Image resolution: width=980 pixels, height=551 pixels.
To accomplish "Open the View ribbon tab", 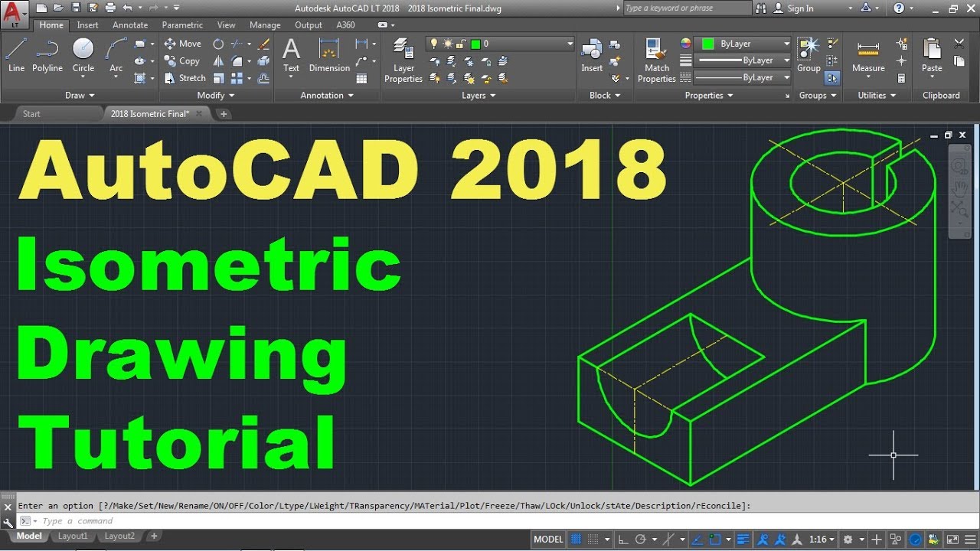I will (226, 25).
